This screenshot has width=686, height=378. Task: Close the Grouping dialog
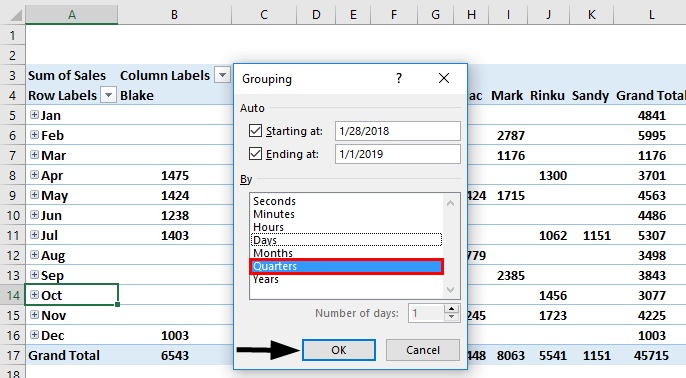coord(444,78)
